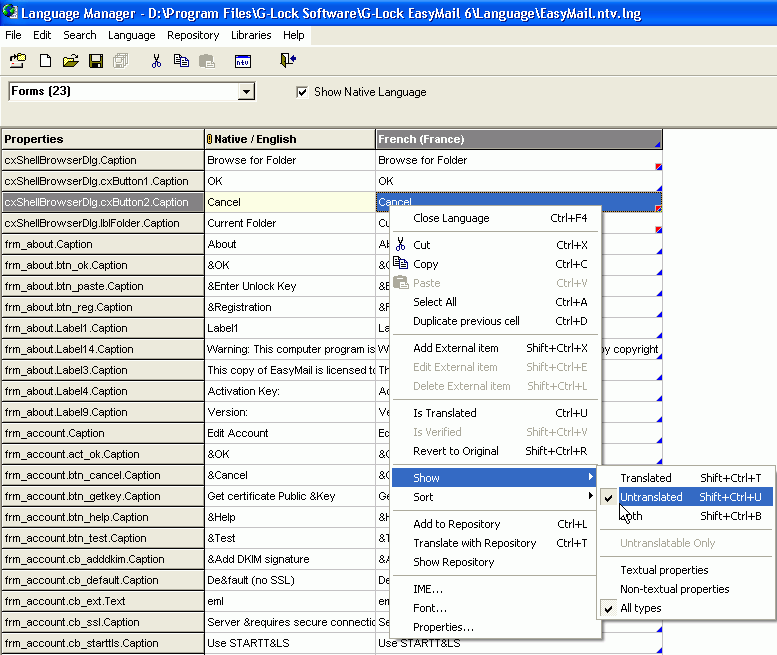777x655 pixels.
Task: Choose Add to Repository
Action: tap(495, 524)
